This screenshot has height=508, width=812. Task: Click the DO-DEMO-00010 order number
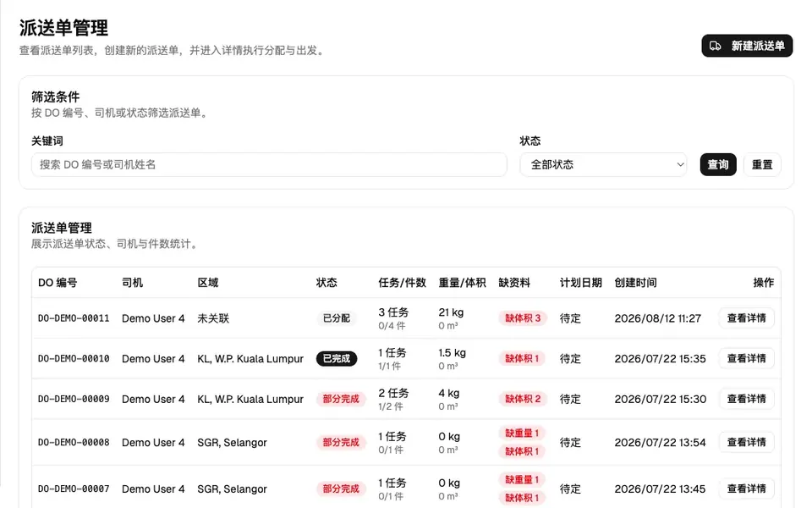pos(74,359)
